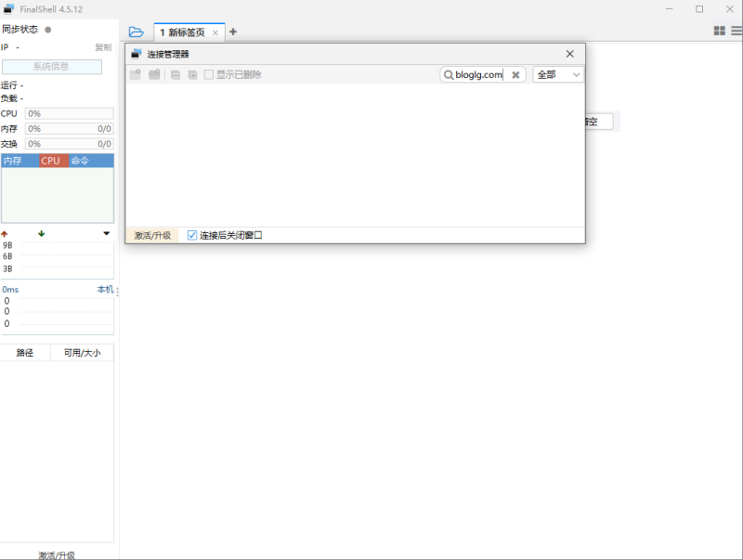Screen dimensions: 743x560
Task: Click the 复制 link next to IP
Action: (103, 46)
